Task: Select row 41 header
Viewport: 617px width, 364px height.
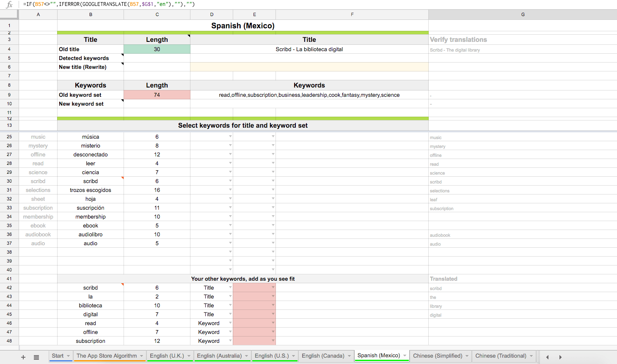Action: (9, 279)
